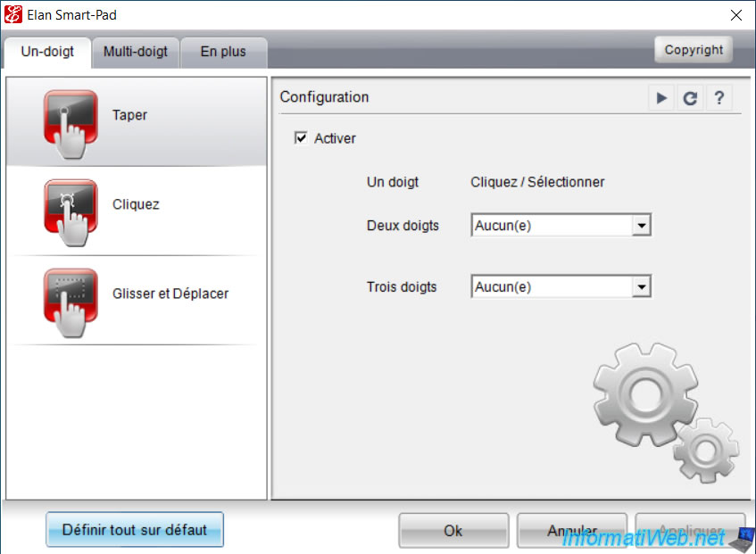Select the Glisser et Déplacer icon
The image size is (756, 554).
point(71,302)
